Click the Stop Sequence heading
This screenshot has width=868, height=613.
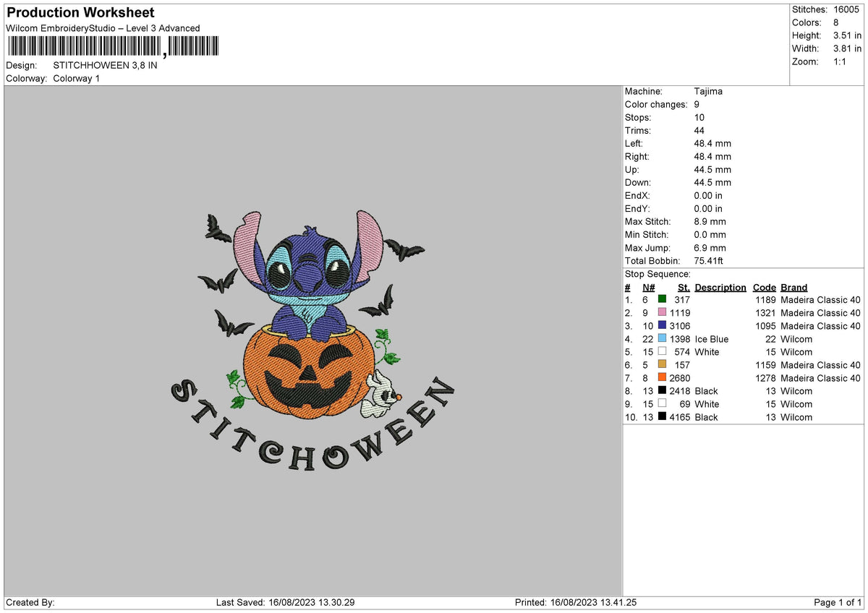click(658, 274)
